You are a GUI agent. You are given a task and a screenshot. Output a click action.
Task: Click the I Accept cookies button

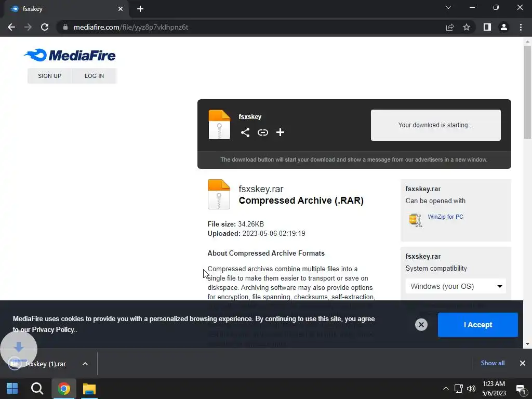click(x=478, y=325)
